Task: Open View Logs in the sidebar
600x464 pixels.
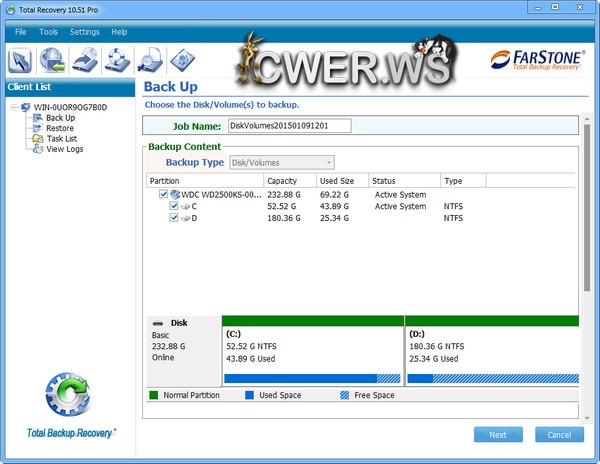Action: point(64,149)
